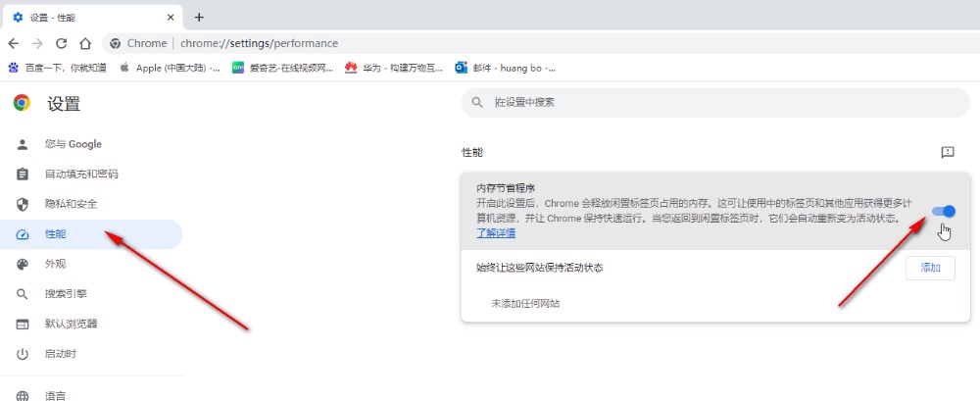980x401 pixels.
Task: Turn off the 内存节省程序 toggle
Action: pyautogui.click(x=943, y=211)
